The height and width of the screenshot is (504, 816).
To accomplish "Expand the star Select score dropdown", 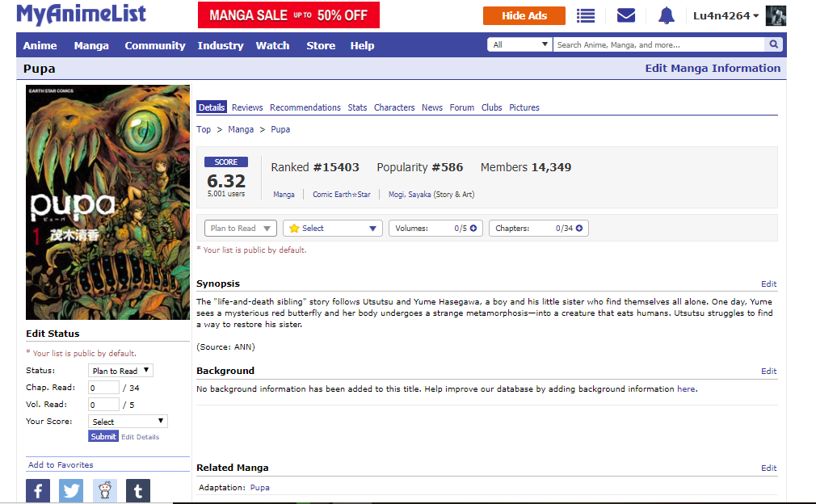I will point(332,229).
